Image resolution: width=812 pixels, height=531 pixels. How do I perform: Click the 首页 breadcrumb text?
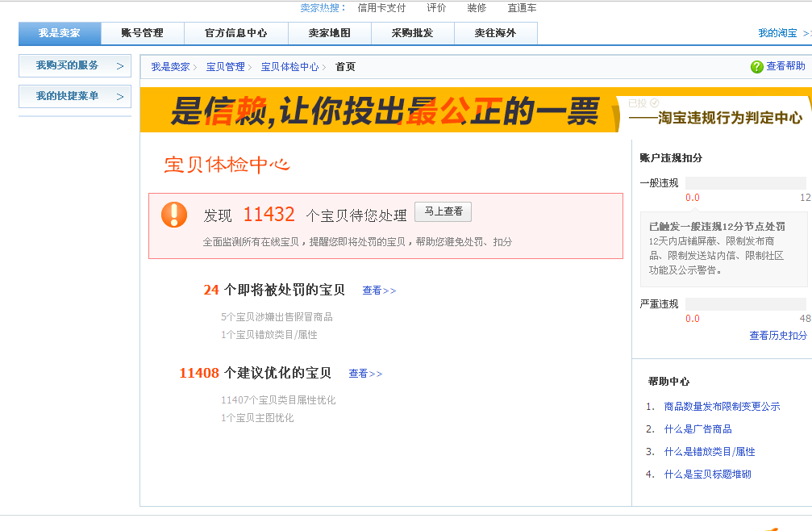[345, 67]
